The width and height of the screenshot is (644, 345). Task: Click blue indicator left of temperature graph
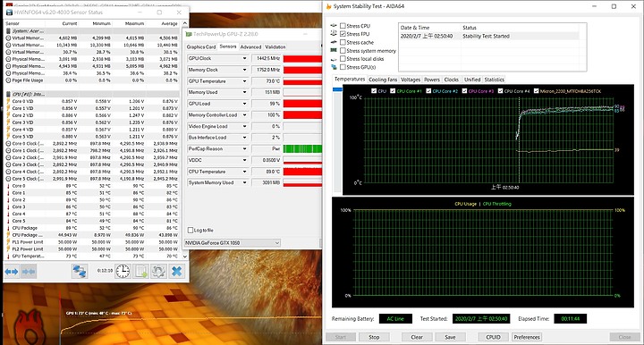pos(337,89)
